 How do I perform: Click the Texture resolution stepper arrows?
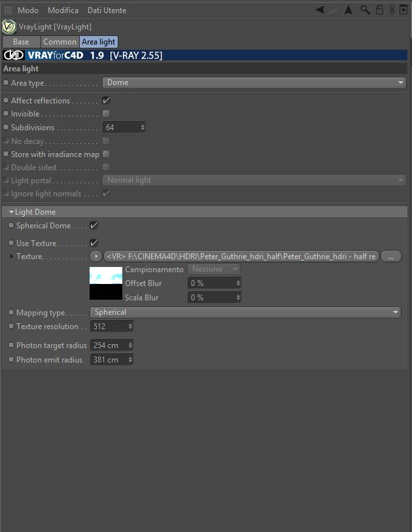pyautogui.click(x=131, y=326)
